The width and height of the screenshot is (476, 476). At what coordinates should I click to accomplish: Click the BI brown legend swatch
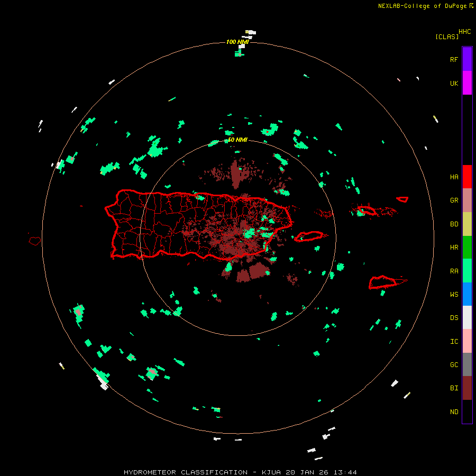coord(467,388)
